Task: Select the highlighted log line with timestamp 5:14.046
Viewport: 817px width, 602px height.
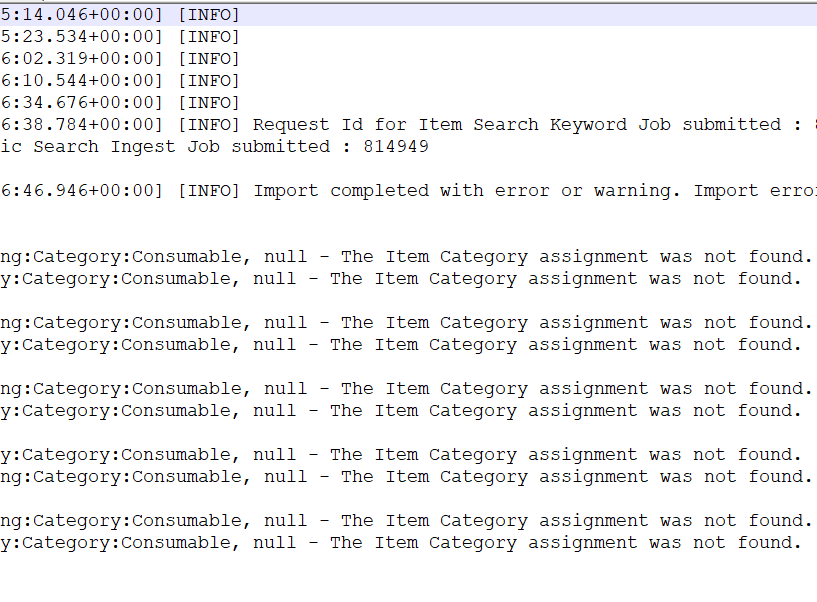Action: pos(120,14)
